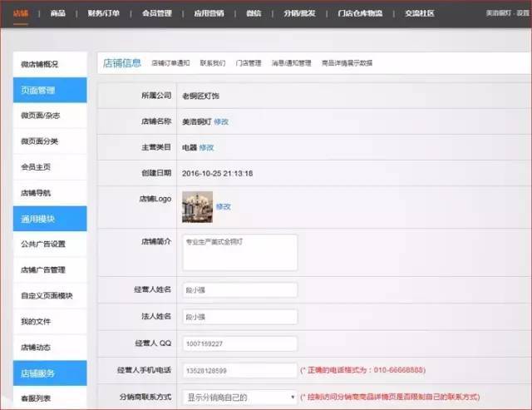Switch to the 店铺订单通知 tab
Image resolution: width=532 pixels, height=410 pixels.
click(x=170, y=63)
